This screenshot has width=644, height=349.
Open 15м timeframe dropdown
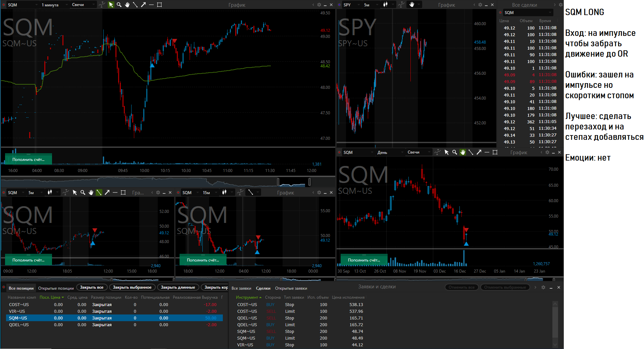(210, 192)
